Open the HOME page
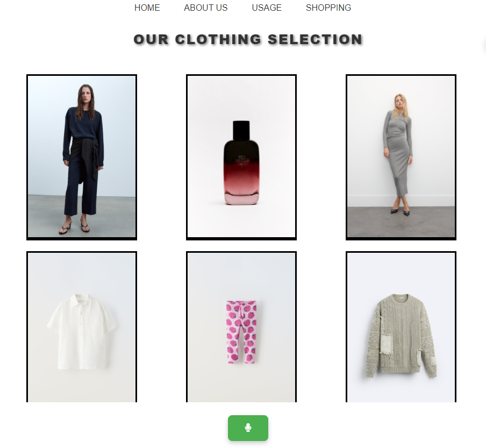486x448 pixels. point(147,8)
